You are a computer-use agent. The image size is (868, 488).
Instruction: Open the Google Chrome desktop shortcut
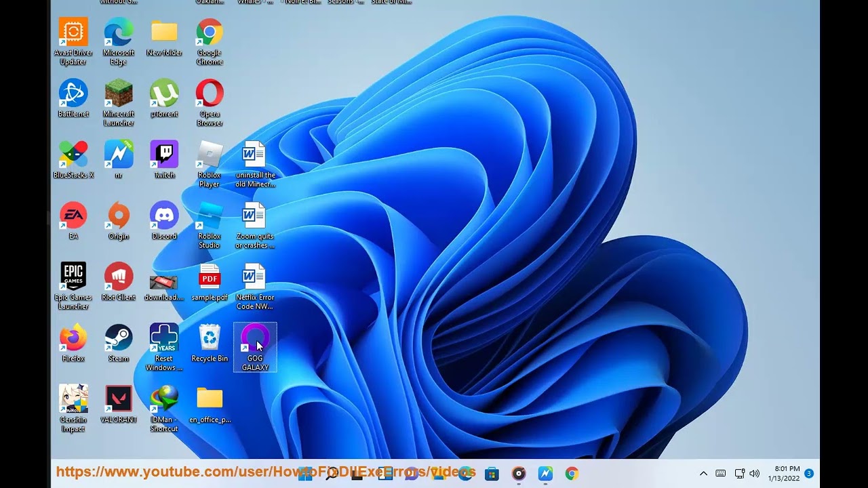(210, 41)
